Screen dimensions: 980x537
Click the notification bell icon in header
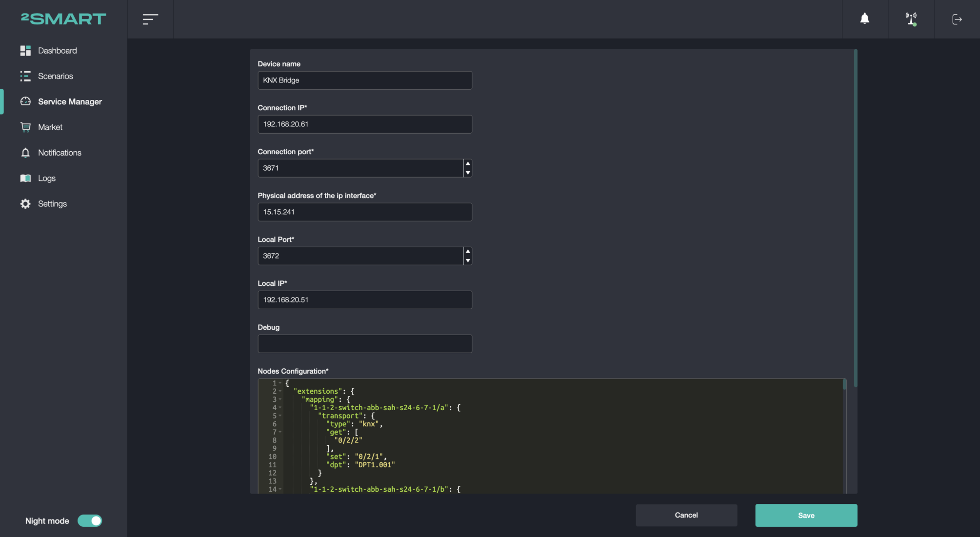864,19
